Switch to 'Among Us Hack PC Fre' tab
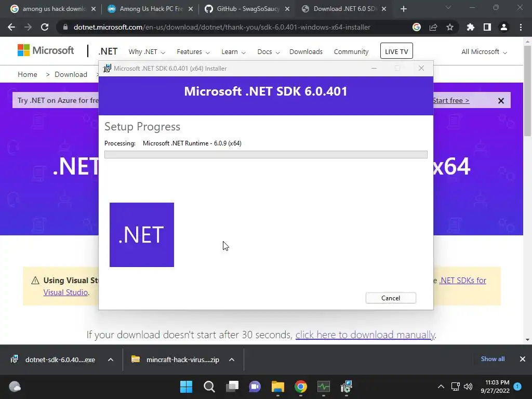532x399 pixels. pos(150,9)
